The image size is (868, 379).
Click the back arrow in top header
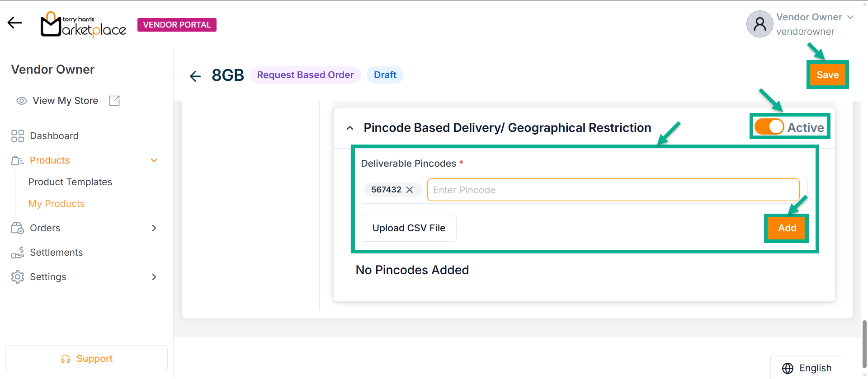(x=14, y=23)
